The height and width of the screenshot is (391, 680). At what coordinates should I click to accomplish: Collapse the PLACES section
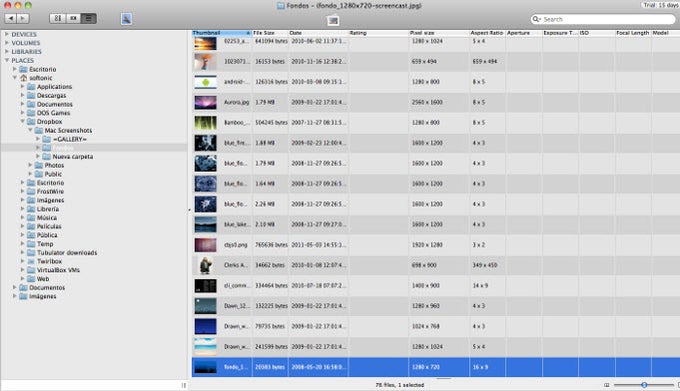7,60
